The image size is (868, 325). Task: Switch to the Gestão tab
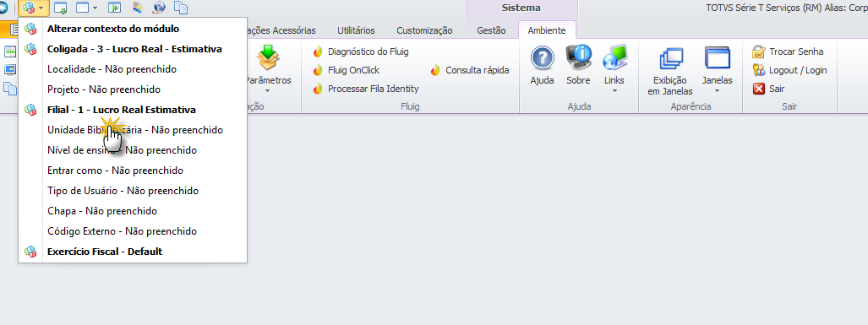pos(492,30)
